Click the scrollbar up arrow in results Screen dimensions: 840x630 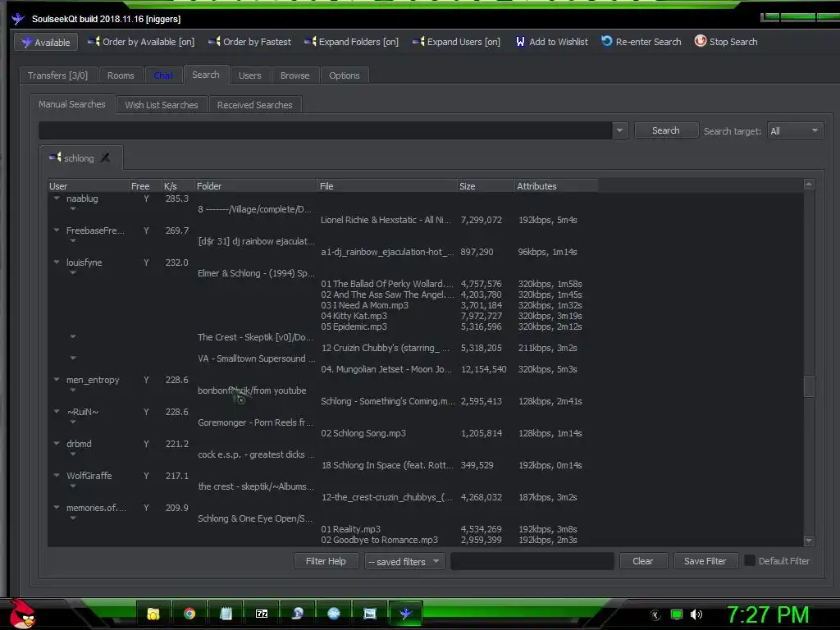809,185
